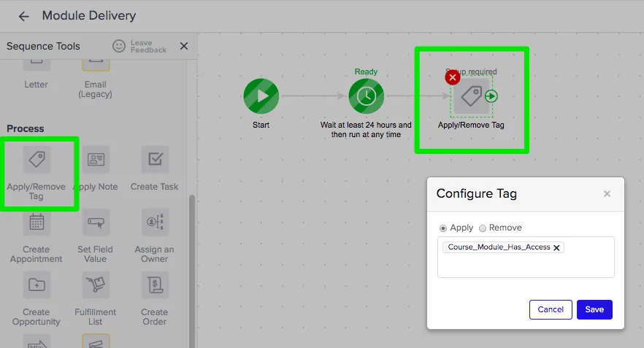The height and width of the screenshot is (348, 644).
Task: Click the back arrow beside Module Delivery
Action: [23, 16]
